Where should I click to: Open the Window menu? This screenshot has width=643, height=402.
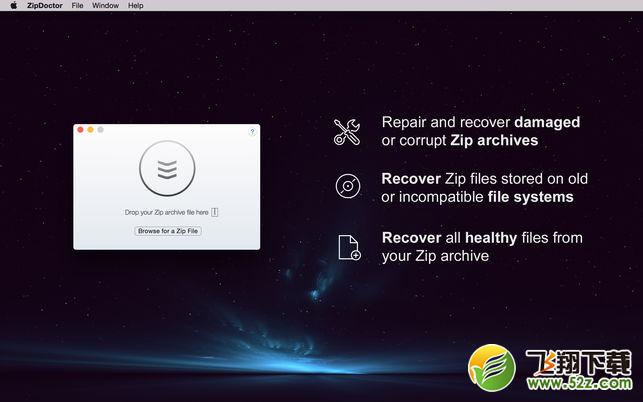coord(105,5)
